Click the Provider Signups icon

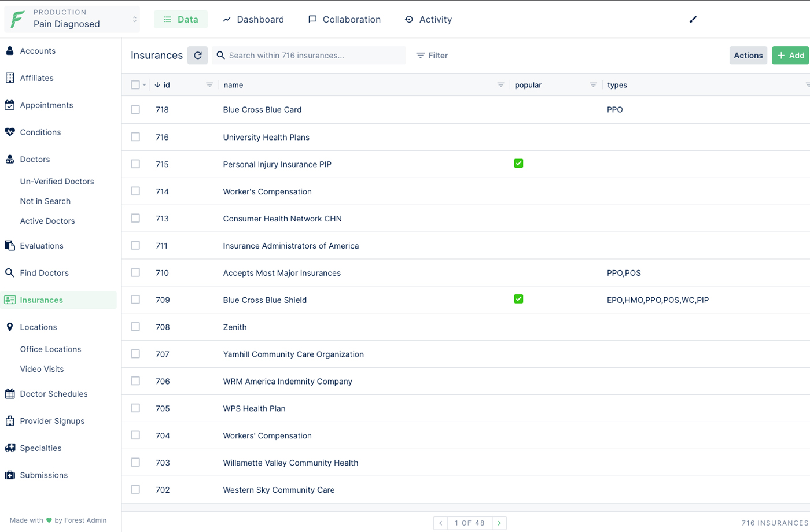(10, 421)
